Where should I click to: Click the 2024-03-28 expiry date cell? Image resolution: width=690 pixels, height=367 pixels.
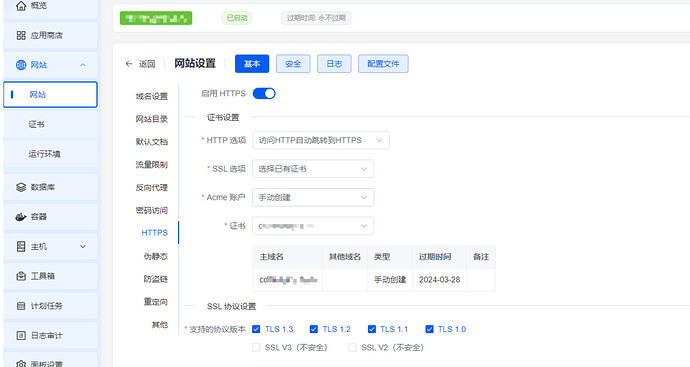pos(439,280)
